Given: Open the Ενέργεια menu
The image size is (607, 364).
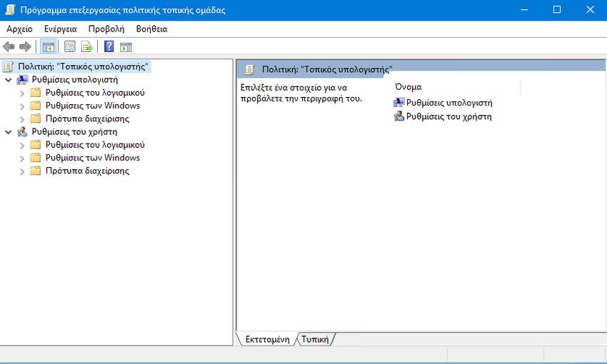Looking at the screenshot, I should [x=60, y=29].
